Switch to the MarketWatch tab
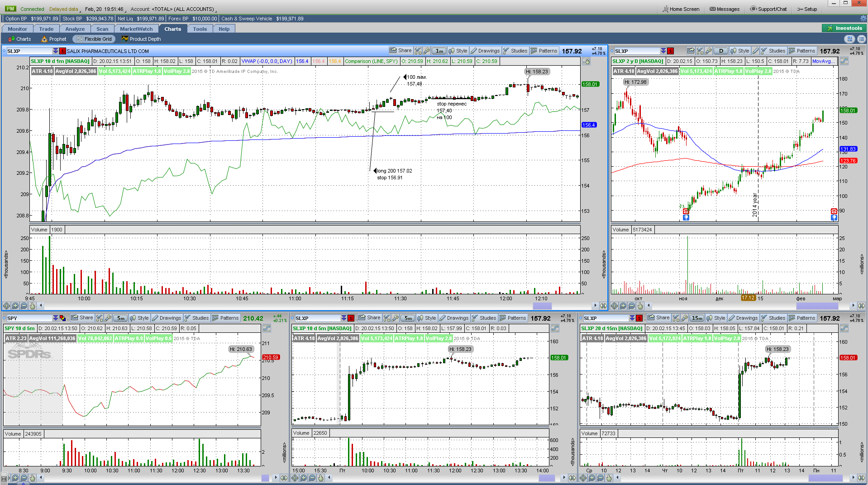This screenshot has width=868, height=485. 136,29
